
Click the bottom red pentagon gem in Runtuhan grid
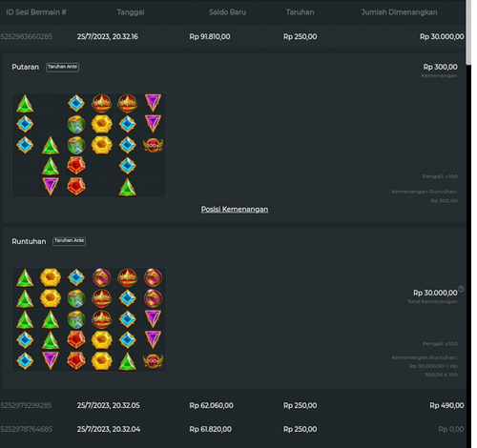point(76,361)
